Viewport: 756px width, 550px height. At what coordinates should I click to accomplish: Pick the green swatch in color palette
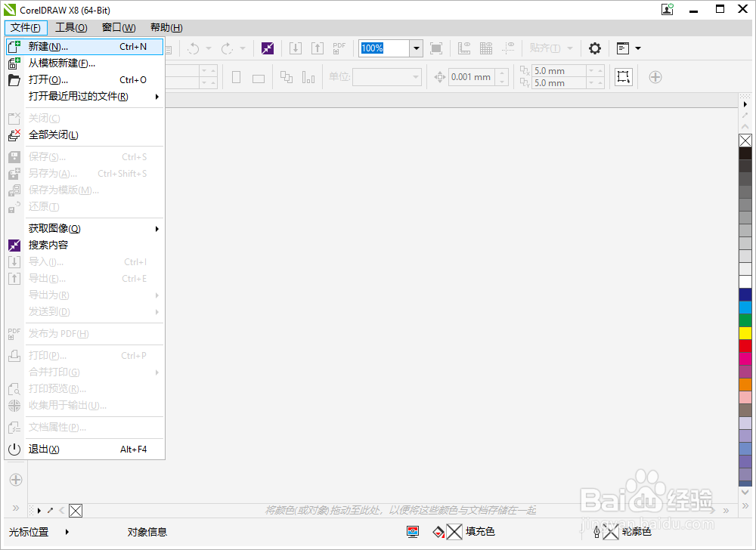(745, 320)
